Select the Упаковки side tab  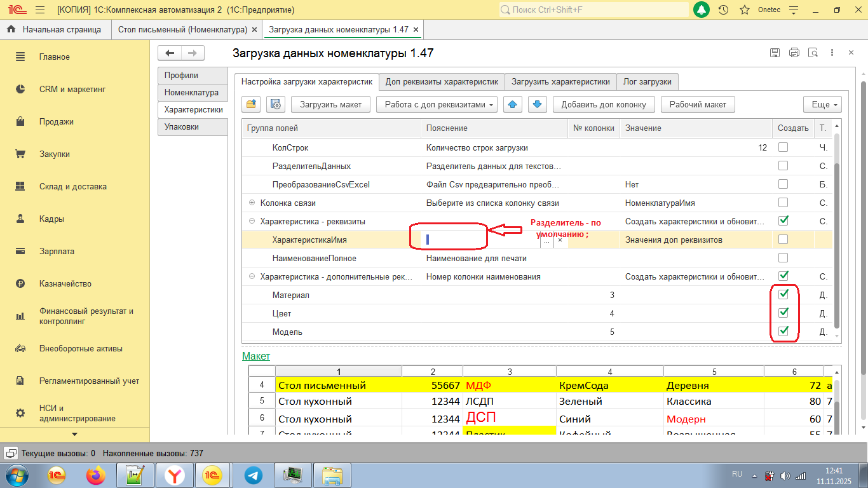click(182, 127)
